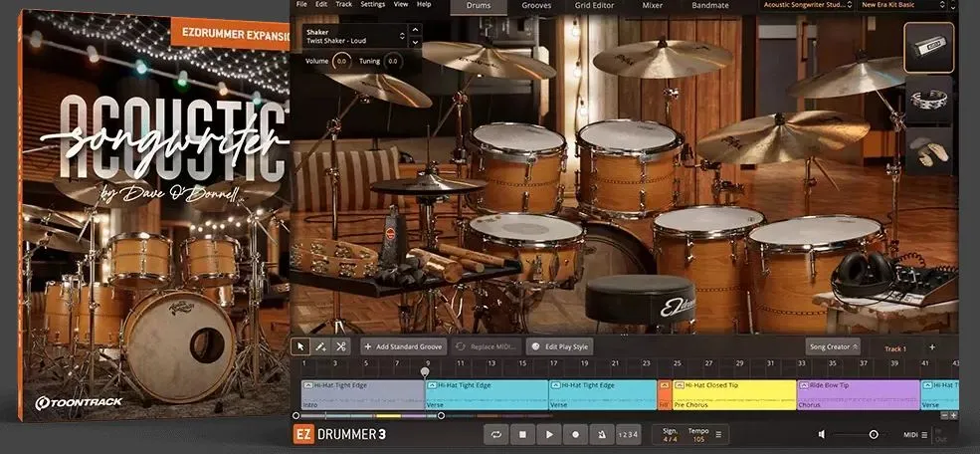Expand the Pre Chorus block articulation menu
This screenshot has width=980, height=454.
pyautogui.click(x=679, y=386)
